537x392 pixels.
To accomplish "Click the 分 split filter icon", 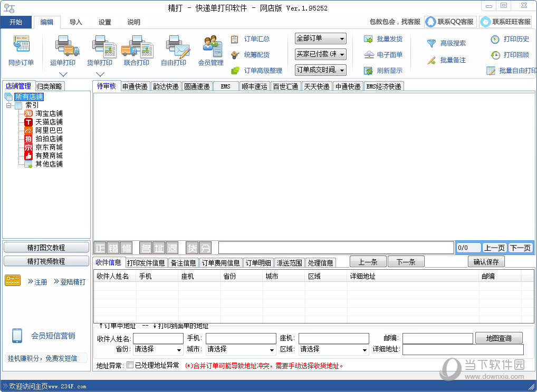I will point(205,248).
